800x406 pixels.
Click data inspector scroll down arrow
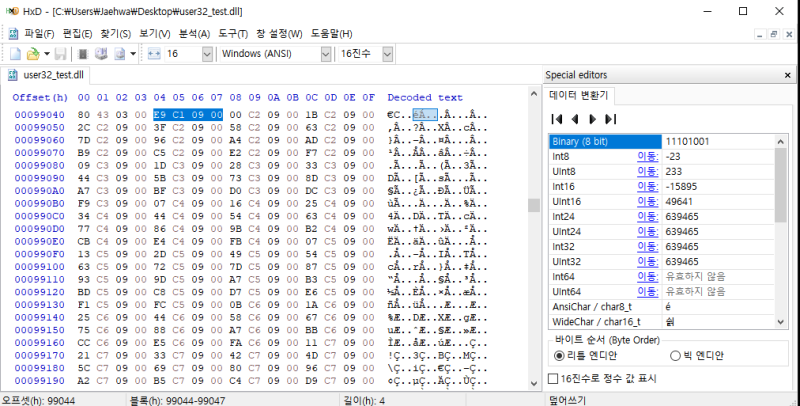[781, 322]
